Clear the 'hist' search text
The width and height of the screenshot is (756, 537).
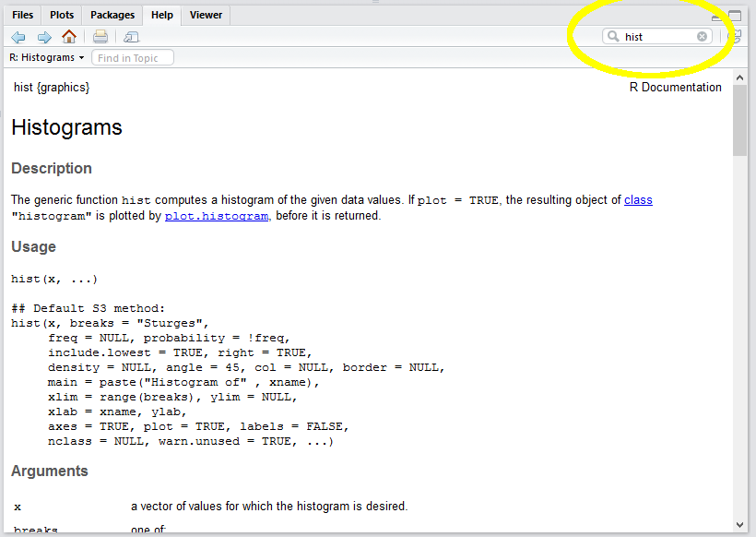702,37
